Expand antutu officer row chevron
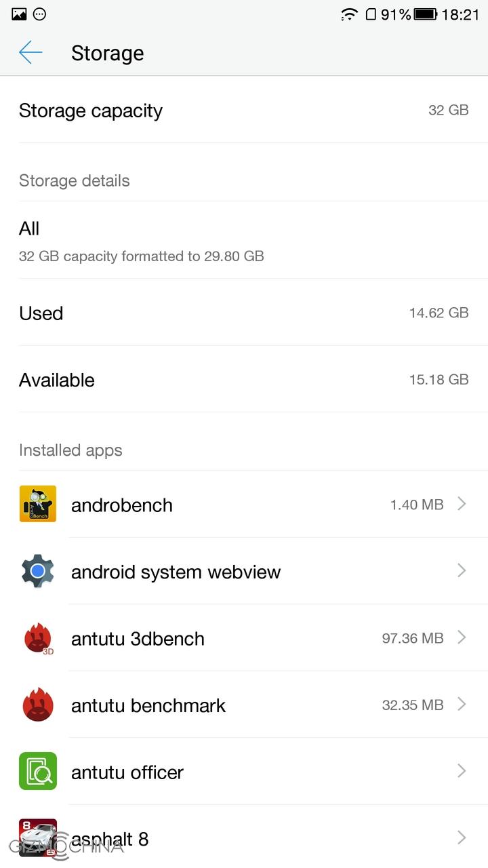 [x=462, y=771]
